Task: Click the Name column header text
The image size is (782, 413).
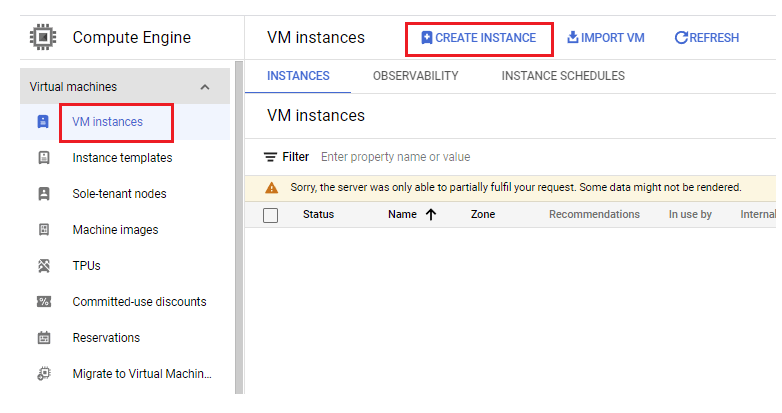Action: 402,214
